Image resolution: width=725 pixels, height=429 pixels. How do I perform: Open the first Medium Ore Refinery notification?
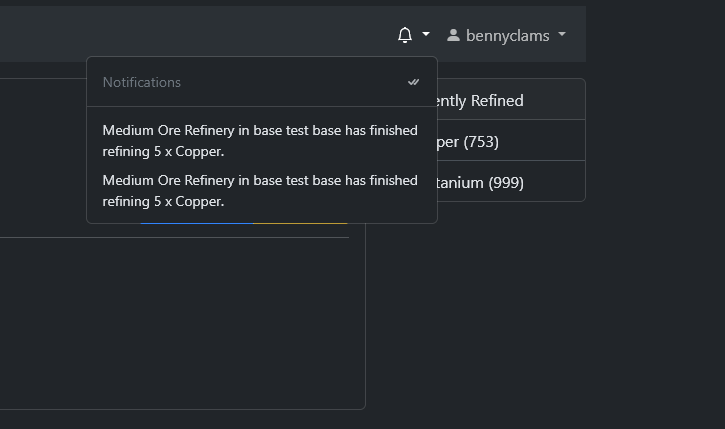coord(260,140)
